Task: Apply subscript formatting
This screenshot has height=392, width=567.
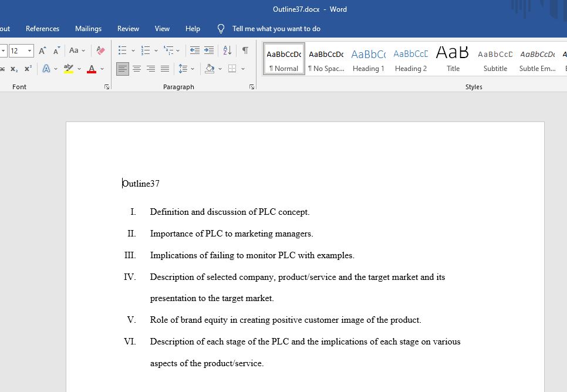Action: pyautogui.click(x=14, y=69)
